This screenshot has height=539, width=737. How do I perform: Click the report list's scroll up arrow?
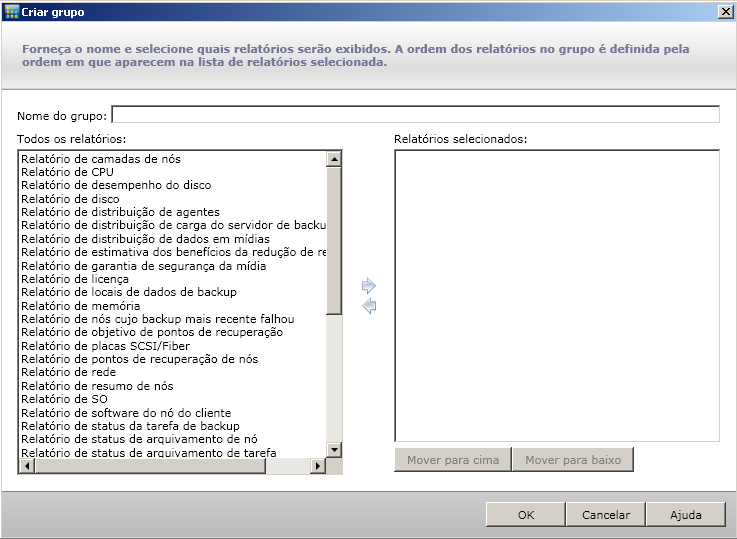[334, 159]
